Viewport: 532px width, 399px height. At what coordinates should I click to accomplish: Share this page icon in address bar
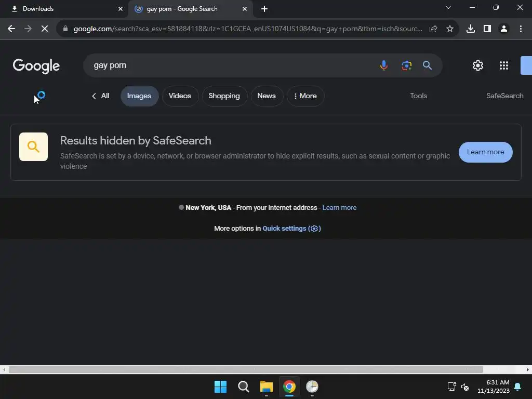433,29
